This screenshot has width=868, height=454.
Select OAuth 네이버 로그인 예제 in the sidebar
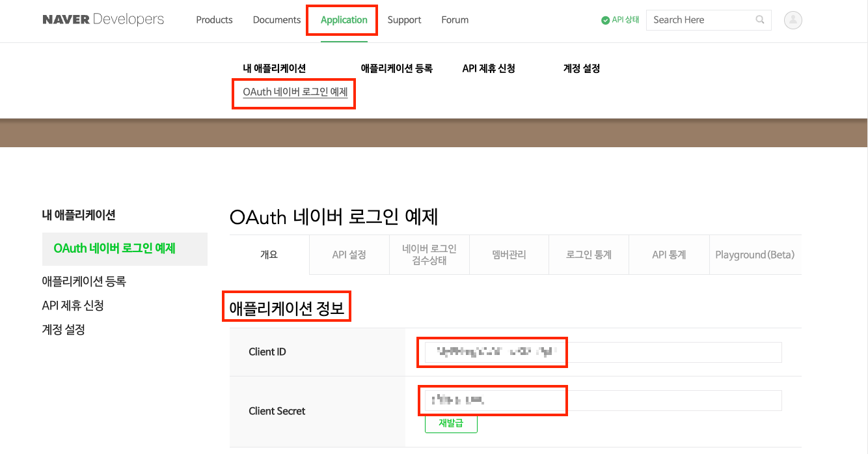(125, 248)
